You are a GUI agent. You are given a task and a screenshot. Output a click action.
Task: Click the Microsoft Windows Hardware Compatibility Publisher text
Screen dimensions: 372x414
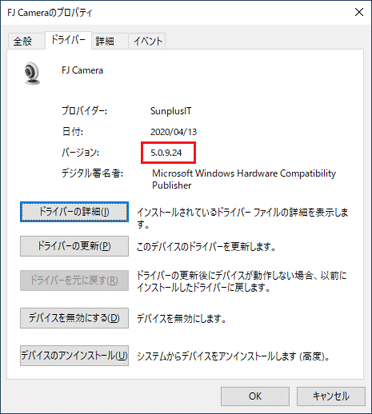(244, 179)
